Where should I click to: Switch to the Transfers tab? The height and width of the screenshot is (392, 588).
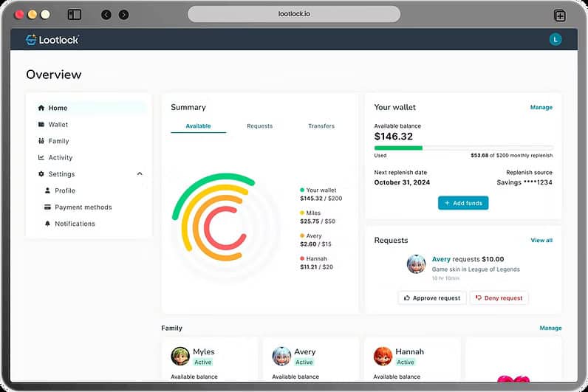point(321,126)
